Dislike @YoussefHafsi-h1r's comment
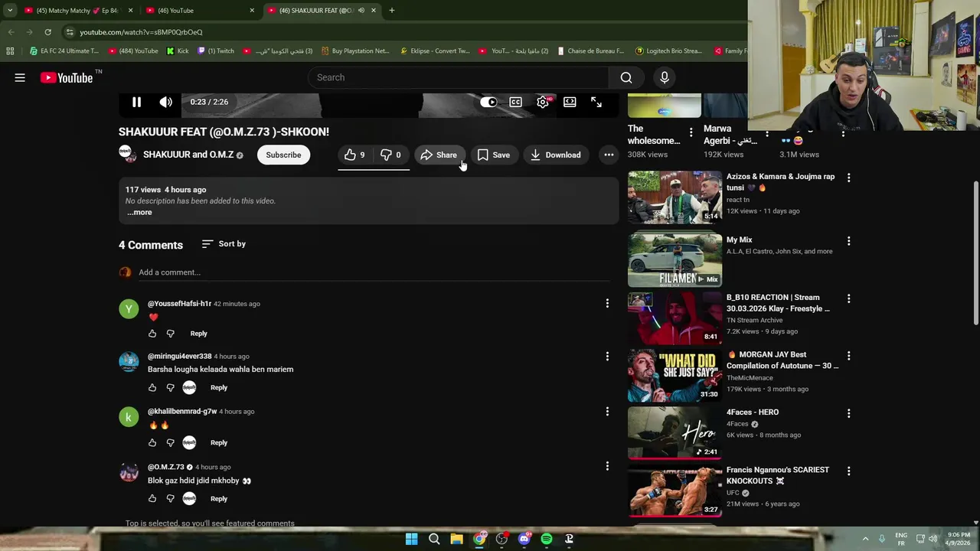980x551 pixels. click(x=171, y=333)
